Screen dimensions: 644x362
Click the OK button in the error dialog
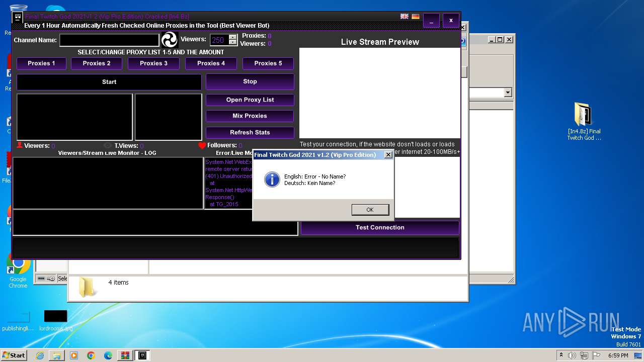370,210
